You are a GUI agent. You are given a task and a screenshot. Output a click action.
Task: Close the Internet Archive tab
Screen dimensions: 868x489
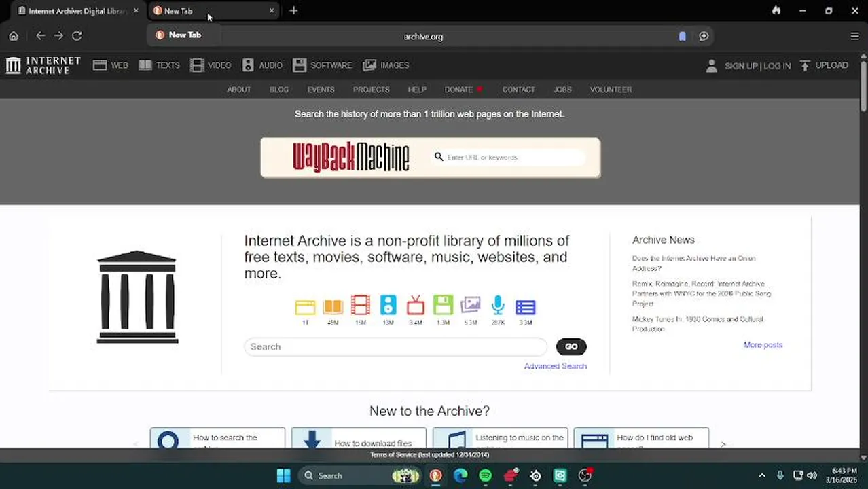click(136, 11)
